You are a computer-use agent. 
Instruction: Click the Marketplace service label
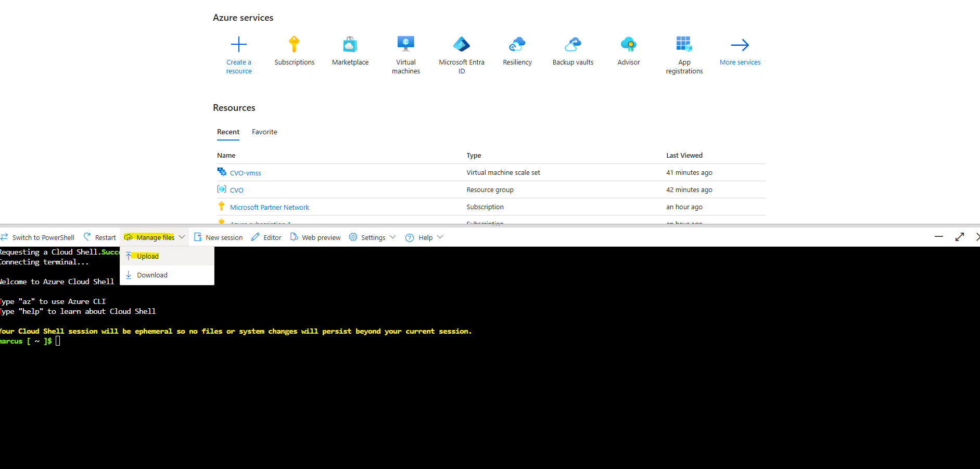pos(350,62)
